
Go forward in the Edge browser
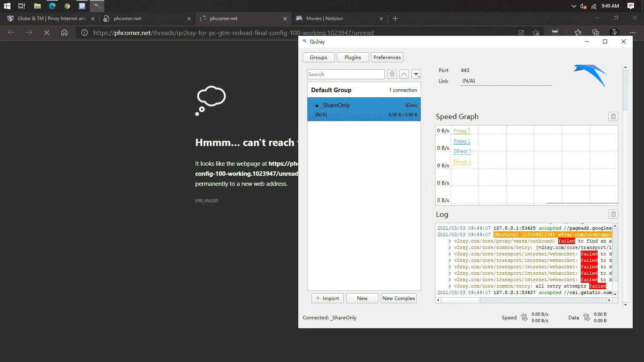(29, 33)
